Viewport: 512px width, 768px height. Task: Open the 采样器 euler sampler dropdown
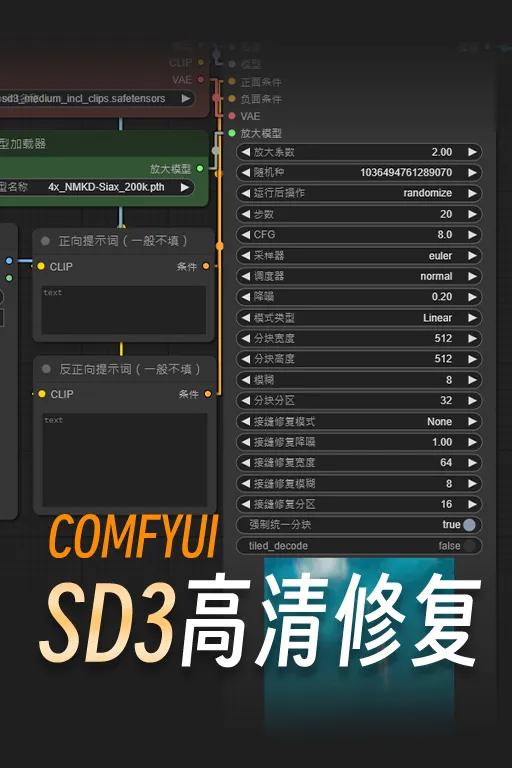coord(359,256)
